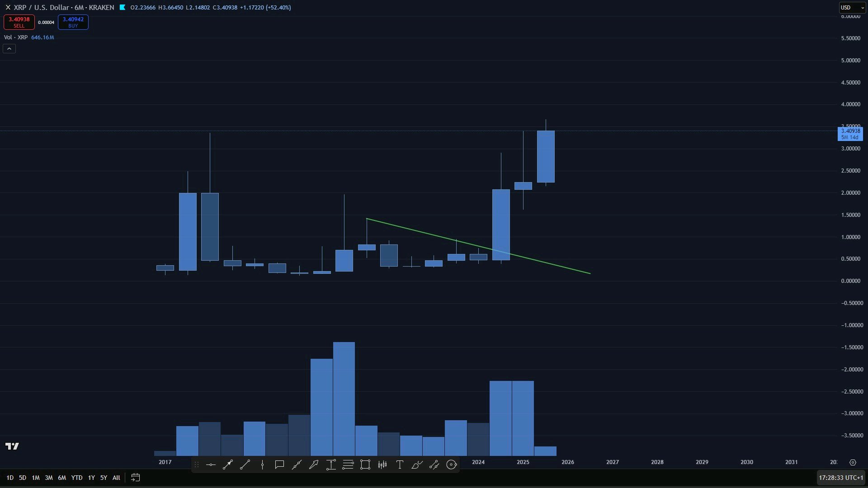Select the vertical line tool
Viewport: 868px width, 488px height.
click(x=262, y=465)
